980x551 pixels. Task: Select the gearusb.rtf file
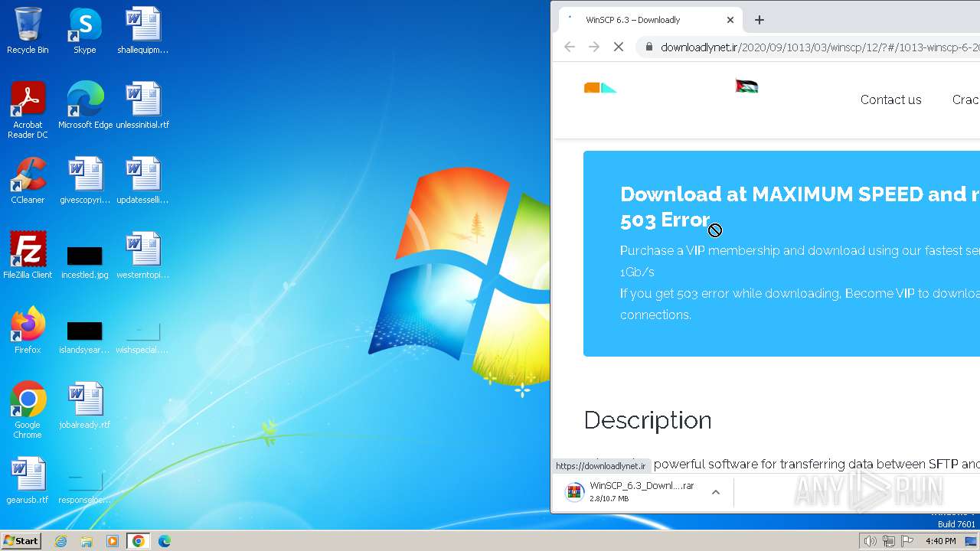[x=28, y=481]
